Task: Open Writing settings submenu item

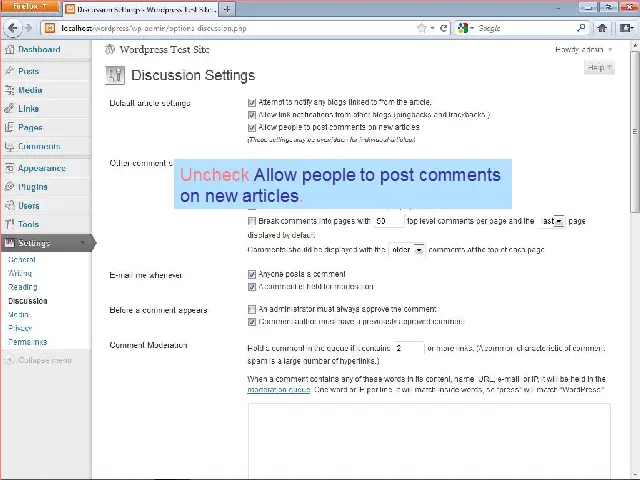Action: tap(20, 273)
